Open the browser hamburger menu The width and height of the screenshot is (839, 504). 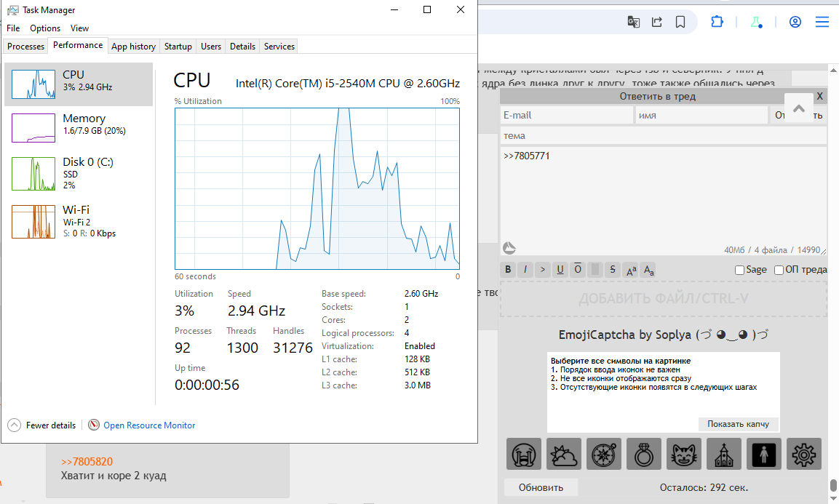point(822,22)
